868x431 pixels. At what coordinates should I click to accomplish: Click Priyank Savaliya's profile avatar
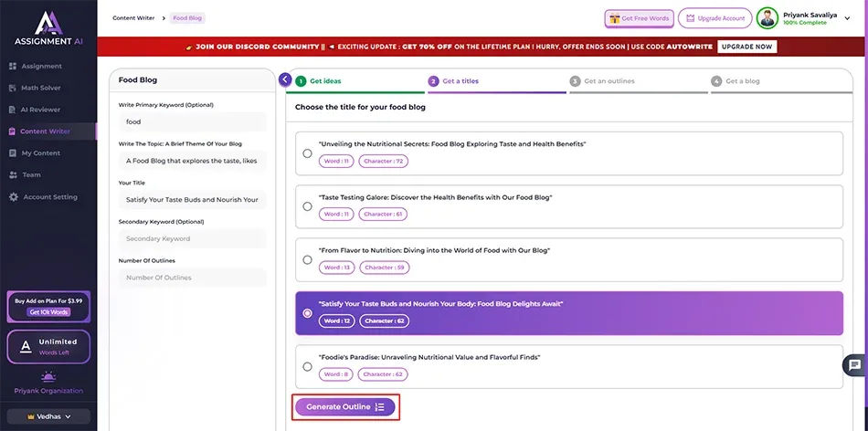[768, 18]
